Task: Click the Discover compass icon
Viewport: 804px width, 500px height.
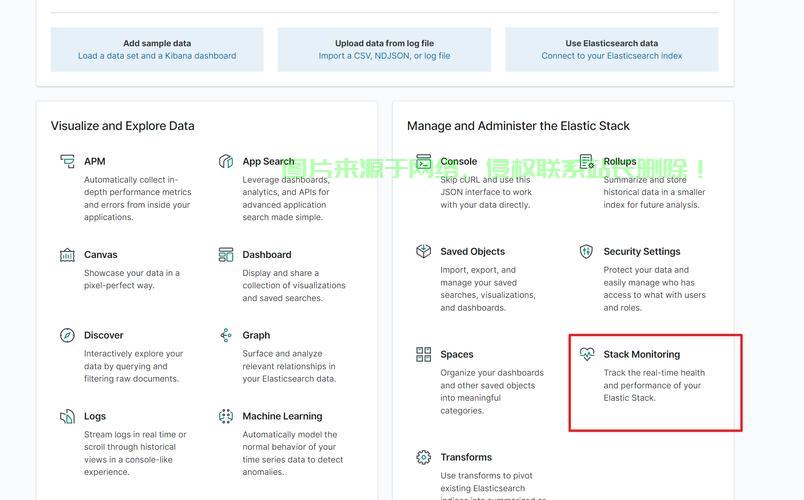Action: click(67, 335)
